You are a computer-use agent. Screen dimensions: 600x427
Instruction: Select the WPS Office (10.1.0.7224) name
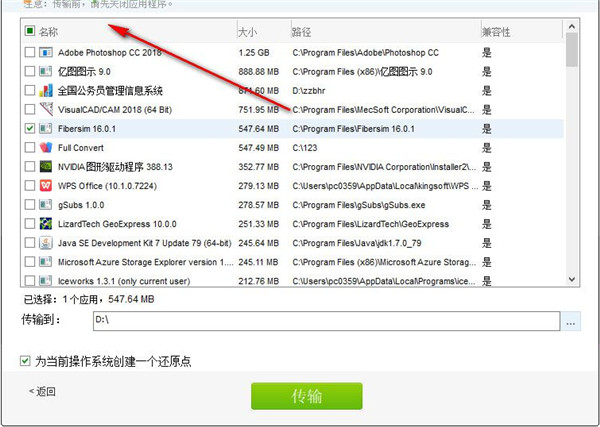coord(107,186)
